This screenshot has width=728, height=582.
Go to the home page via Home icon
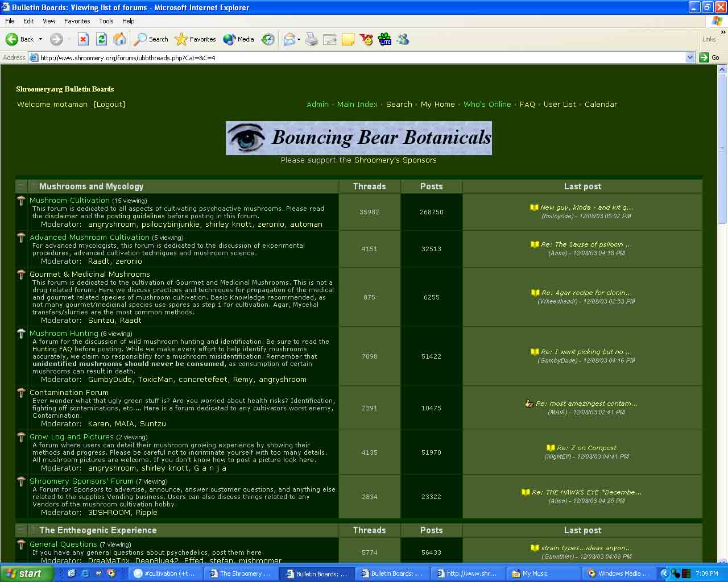119,39
